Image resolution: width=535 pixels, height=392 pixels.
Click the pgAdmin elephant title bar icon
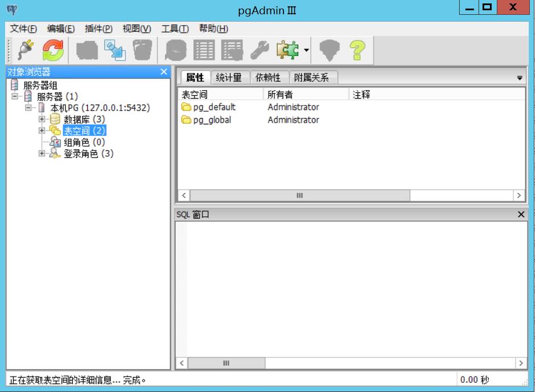coord(11,9)
